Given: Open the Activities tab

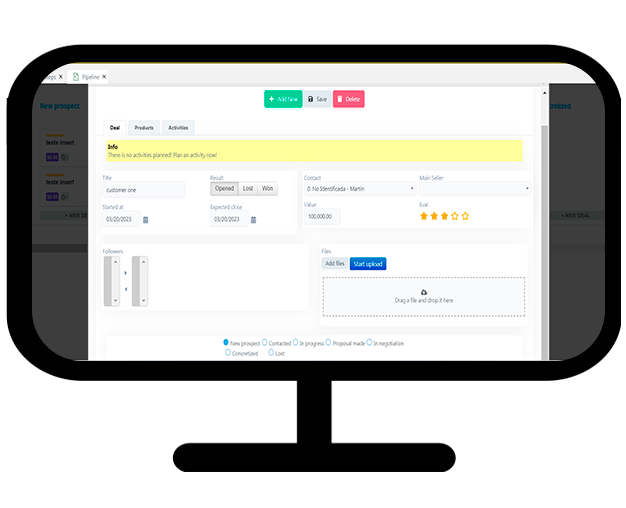Looking at the screenshot, I should point(178,128).
